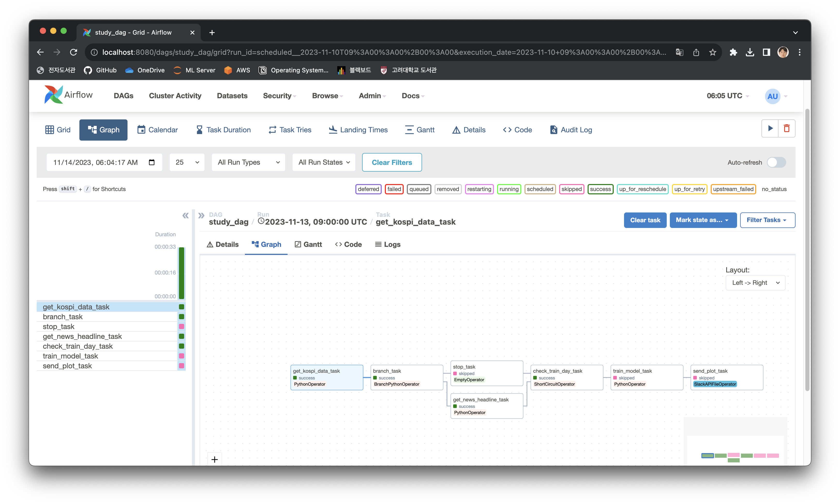Open the calendar picker in date field

[152, 162]
